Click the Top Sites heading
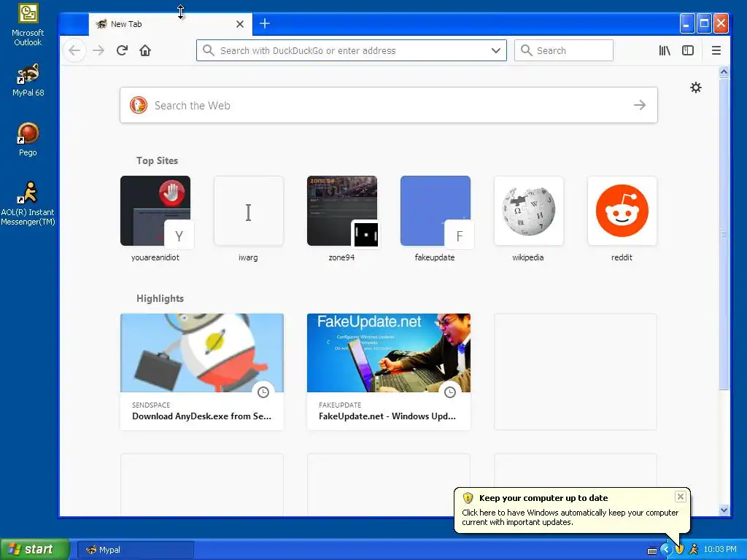The width and height of the screenshot is (747, 560). pos(158,160)
